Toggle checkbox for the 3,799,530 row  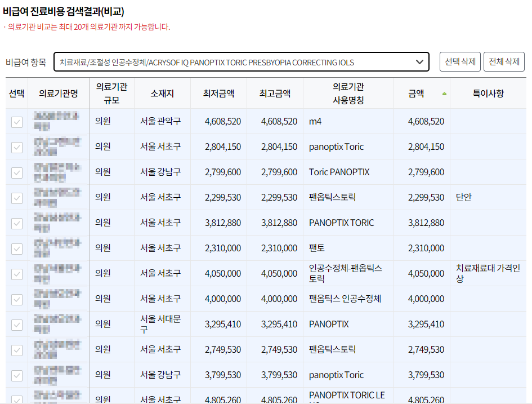coord(17,375)
